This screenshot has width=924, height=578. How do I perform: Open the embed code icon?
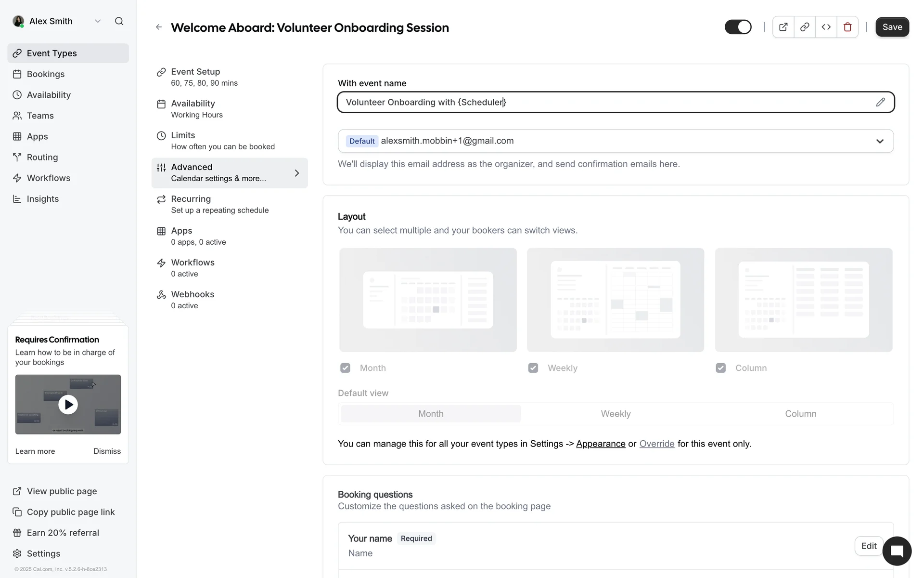[x=826, y=27]
